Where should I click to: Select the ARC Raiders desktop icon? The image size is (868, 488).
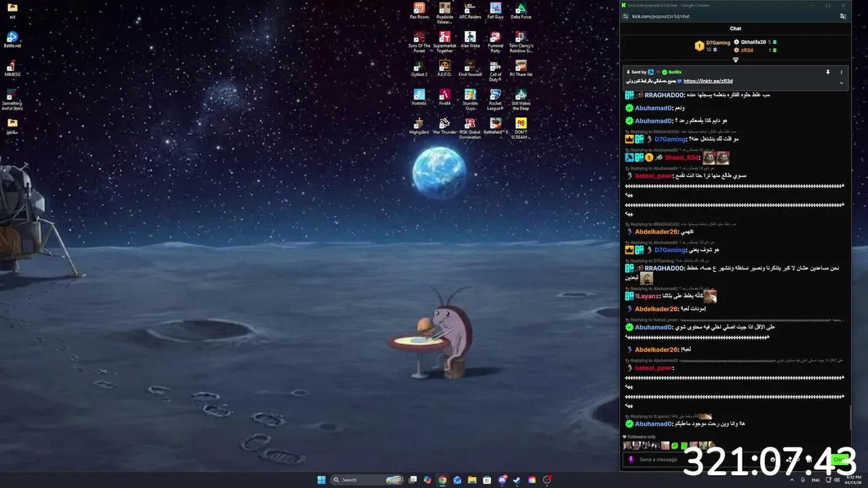[470, 11]
